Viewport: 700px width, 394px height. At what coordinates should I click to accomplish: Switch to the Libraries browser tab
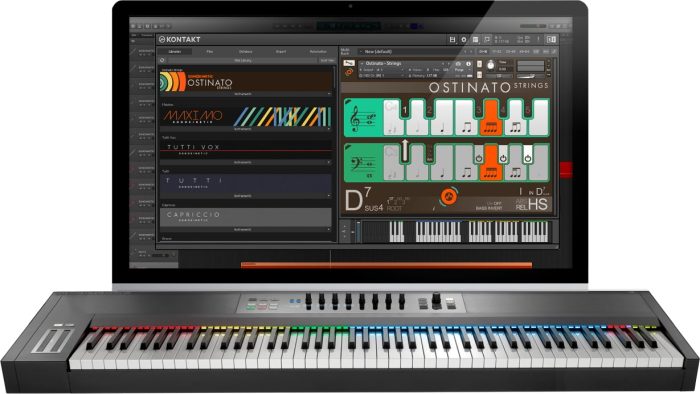click(174, 52)
